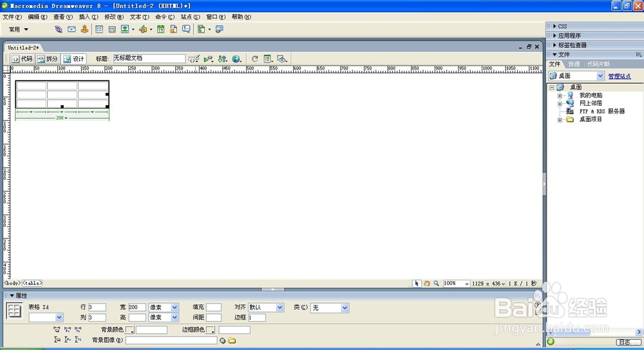The image size is (644, 350).
Task: Open the 类 class dropdown
Action: 345,307
